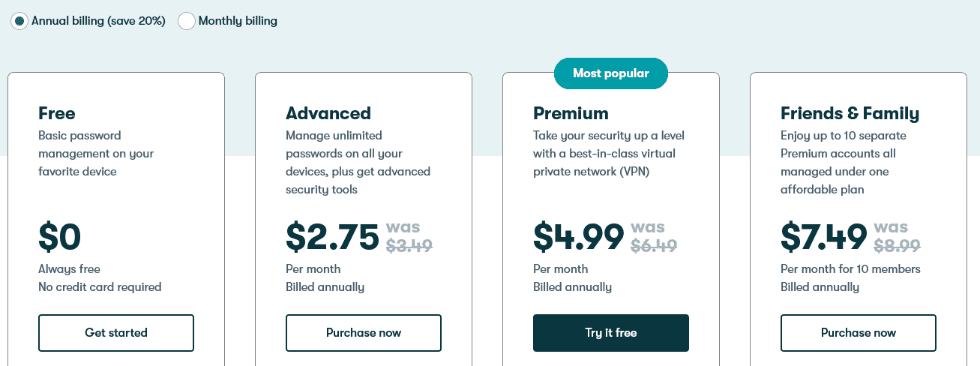980x366 pixels.
Task: Select the Advanced plan heading
Action: 328,113
